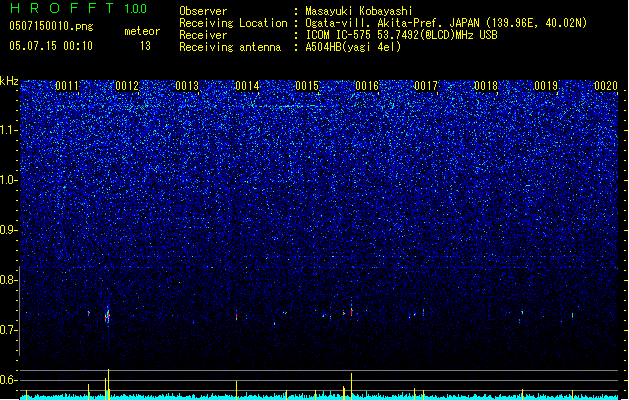Click the HROFFT 1.0.0 title text
Image resolution: width=629 pixels, height=400 pixels.
pos(79,8)
